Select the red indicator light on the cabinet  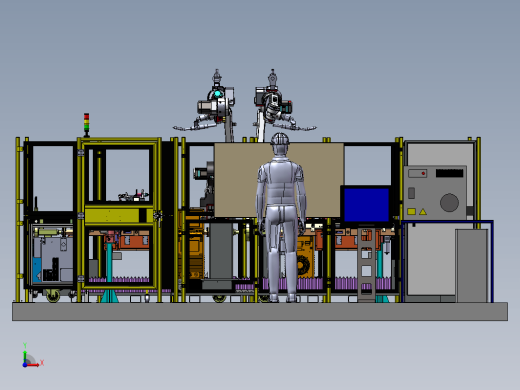click(x=423, y=173)
